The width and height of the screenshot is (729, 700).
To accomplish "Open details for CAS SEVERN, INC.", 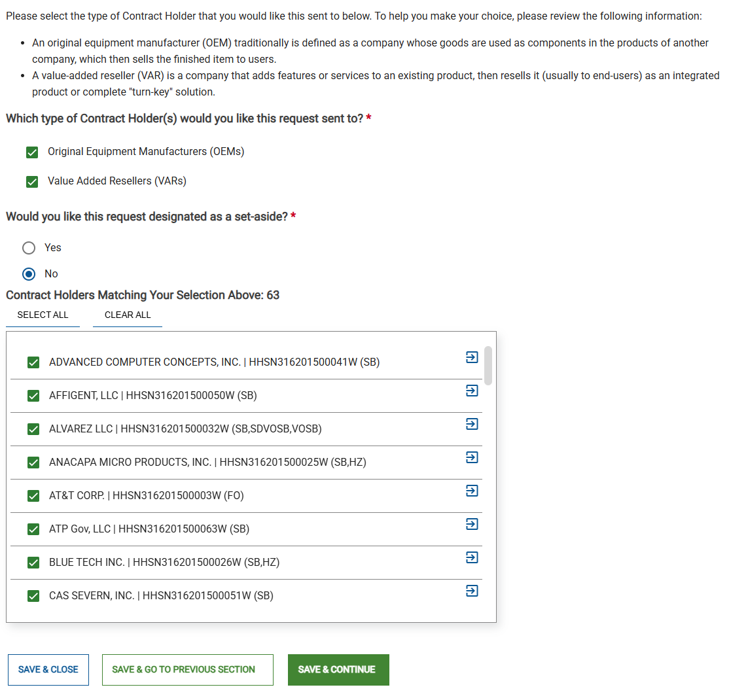I will pyautogui.click(x=472, y=591).
